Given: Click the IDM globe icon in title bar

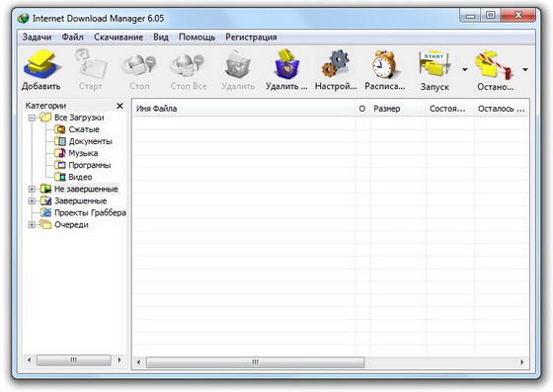Looking at the screenshot, I should [24, 18].
